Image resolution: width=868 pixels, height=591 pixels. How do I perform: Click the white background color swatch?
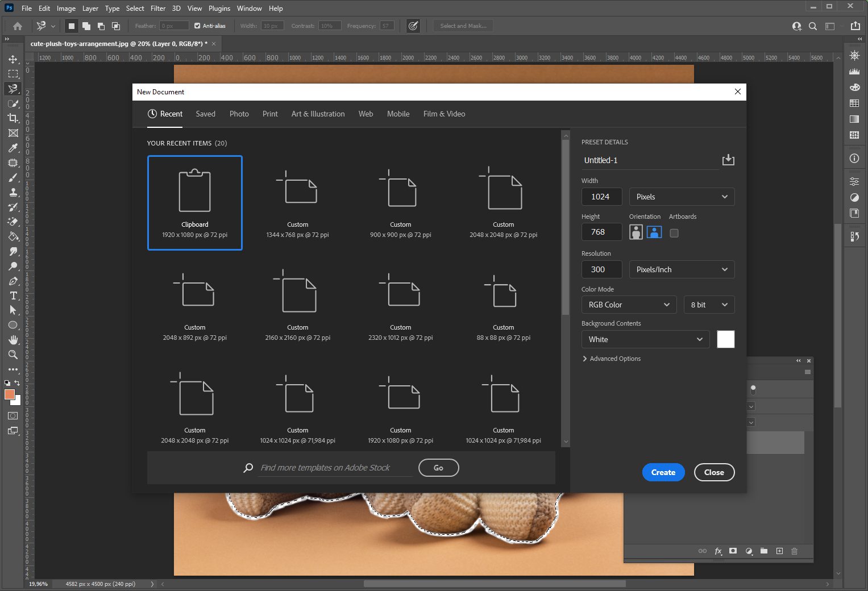coord(726,339)
